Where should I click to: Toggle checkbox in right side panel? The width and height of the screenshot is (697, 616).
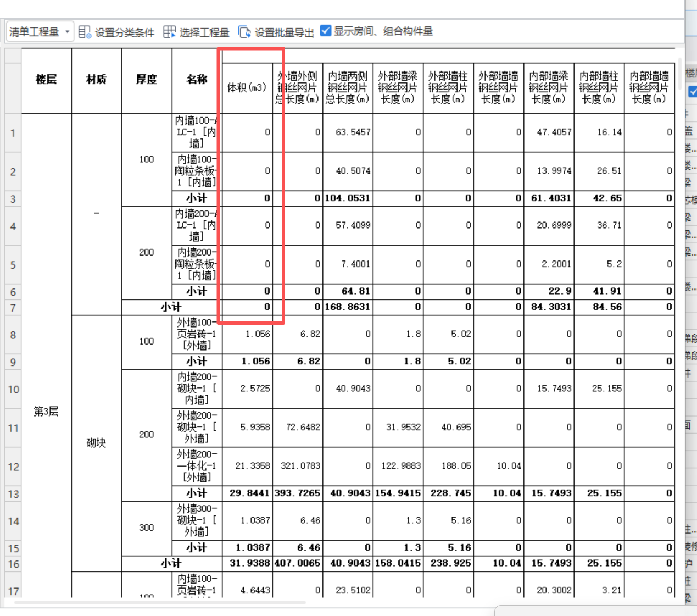click(x=693, y=92)
